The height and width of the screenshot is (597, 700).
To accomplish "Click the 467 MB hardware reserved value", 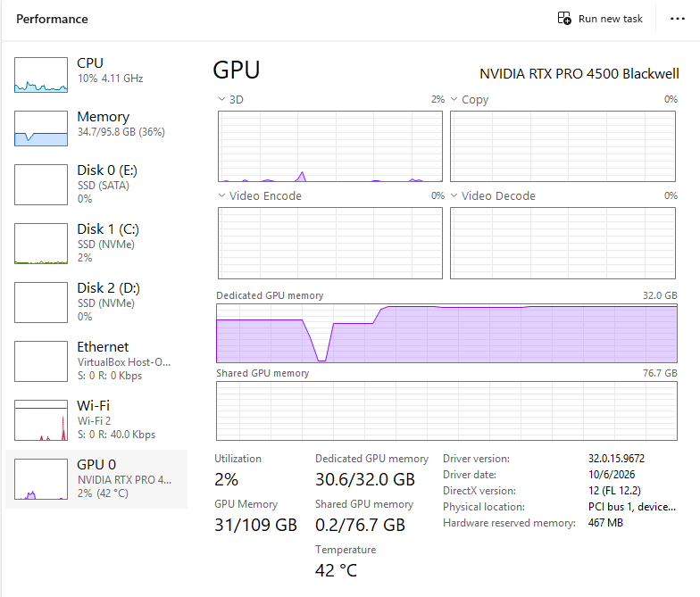I will [x=605, y=523].
